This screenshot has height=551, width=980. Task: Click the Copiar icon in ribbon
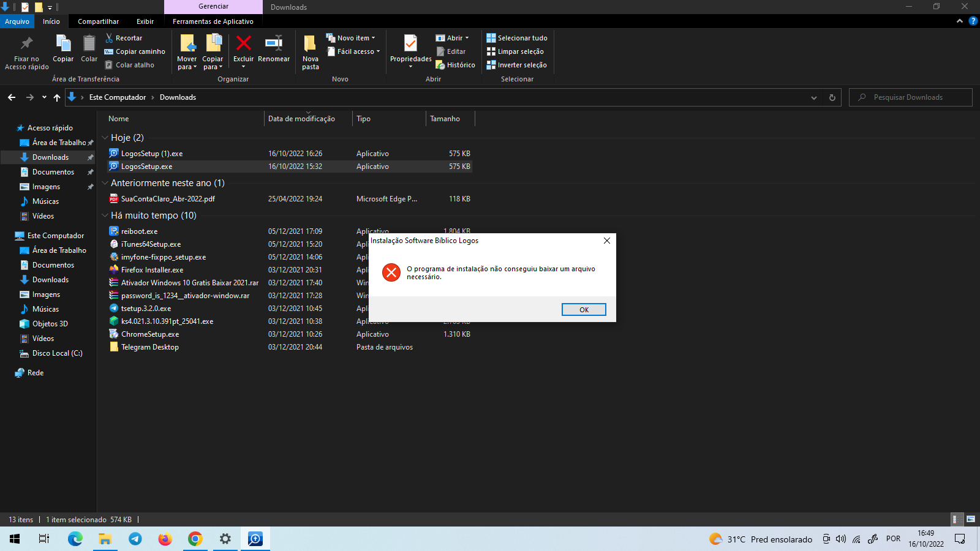(x=63, y=43)
